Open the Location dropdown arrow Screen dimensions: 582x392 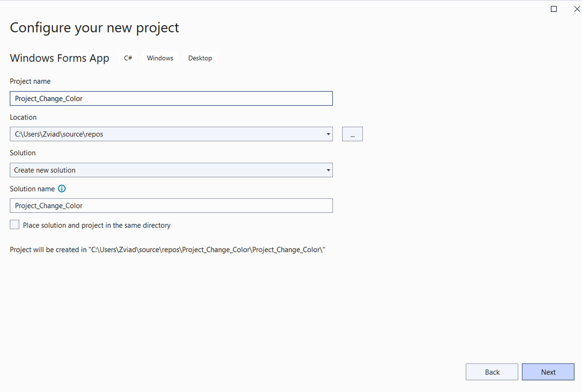(x=328, y=135)
